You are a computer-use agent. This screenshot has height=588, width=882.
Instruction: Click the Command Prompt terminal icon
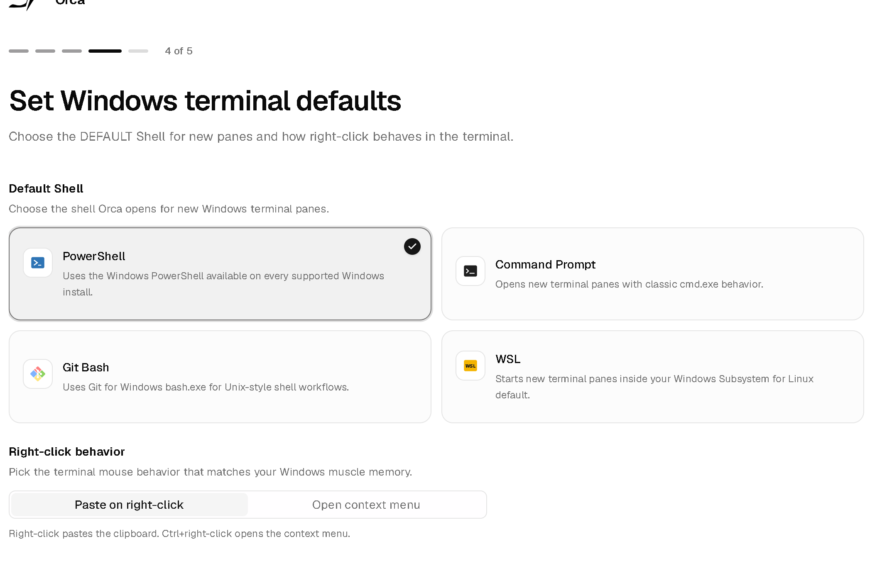[x=470, y=271]
